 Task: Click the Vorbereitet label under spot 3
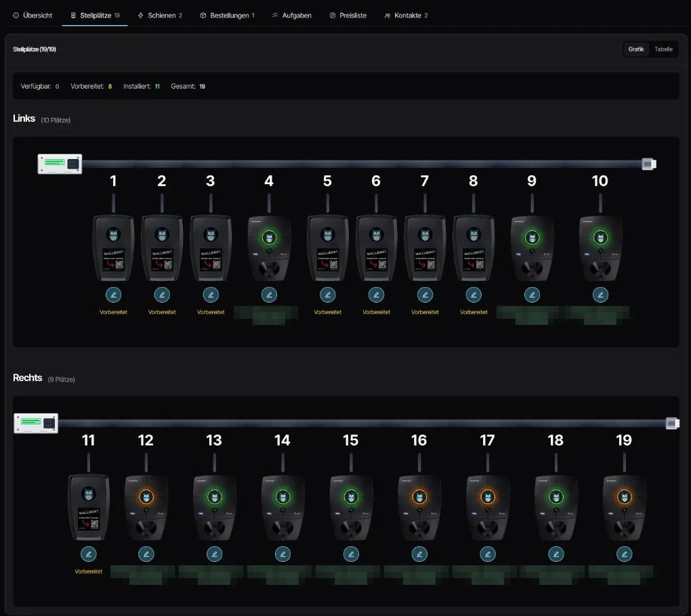pos(211,312)
